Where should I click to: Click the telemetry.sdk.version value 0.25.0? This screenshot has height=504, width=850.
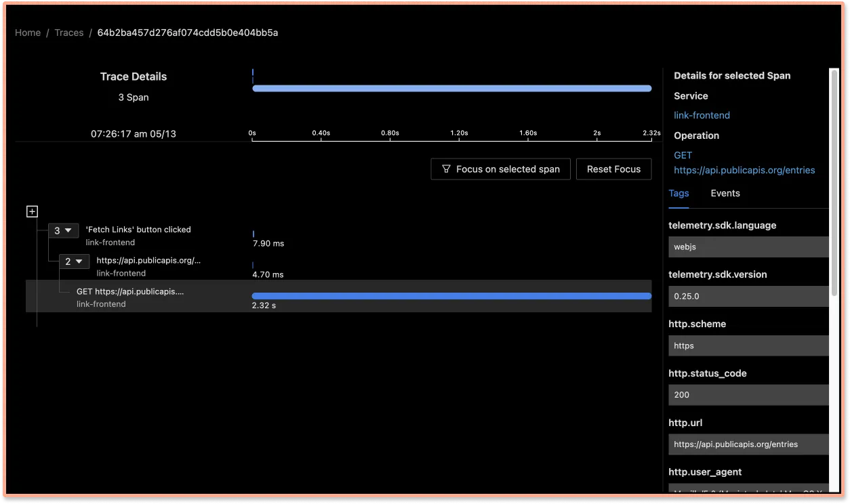[748, 297]
